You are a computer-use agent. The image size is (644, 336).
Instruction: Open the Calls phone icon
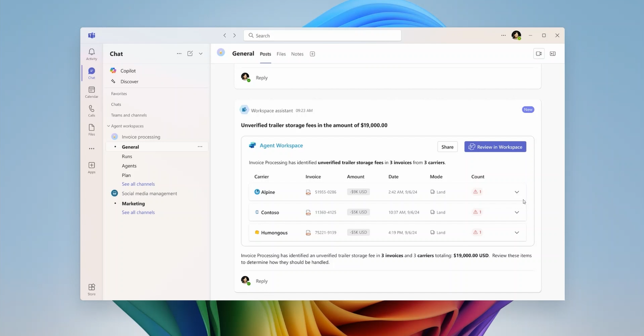(92, 108)
